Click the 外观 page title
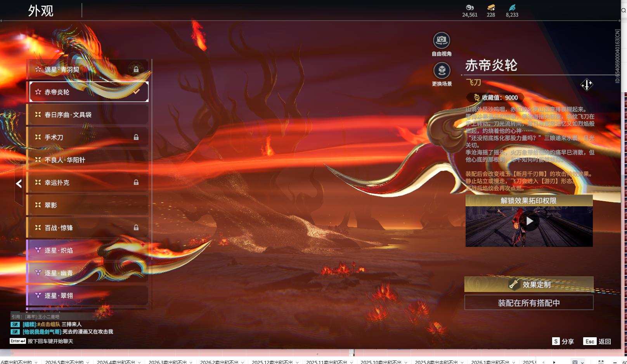Screen dimensions: 627x364 [x=41, y=11]
